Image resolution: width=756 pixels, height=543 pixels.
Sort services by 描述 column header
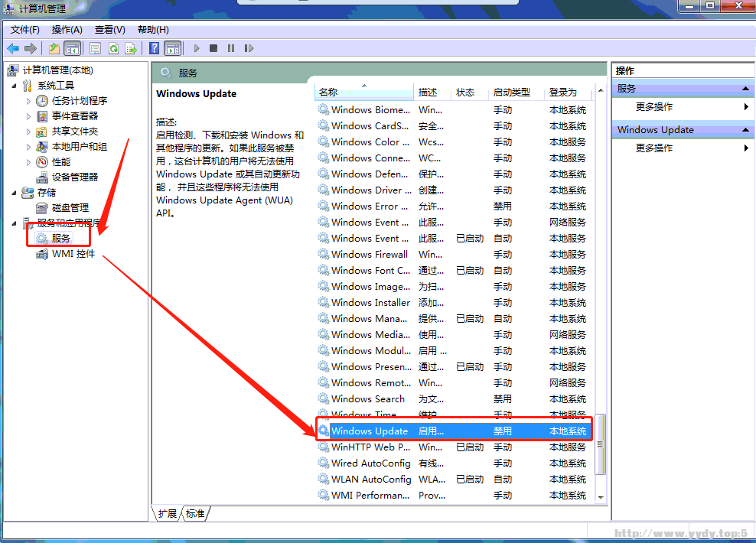coord(432,92)
